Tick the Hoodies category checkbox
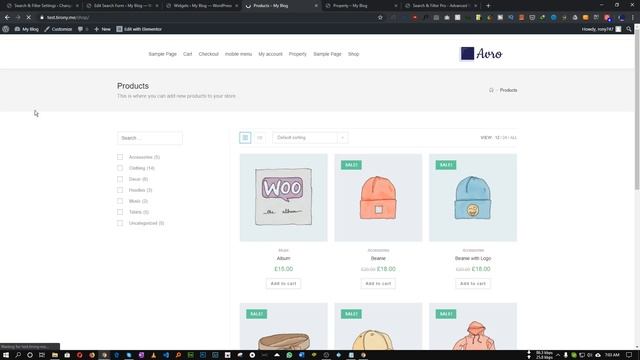The width and height of the screenshot is (640, 360). (x=120, y=190)
